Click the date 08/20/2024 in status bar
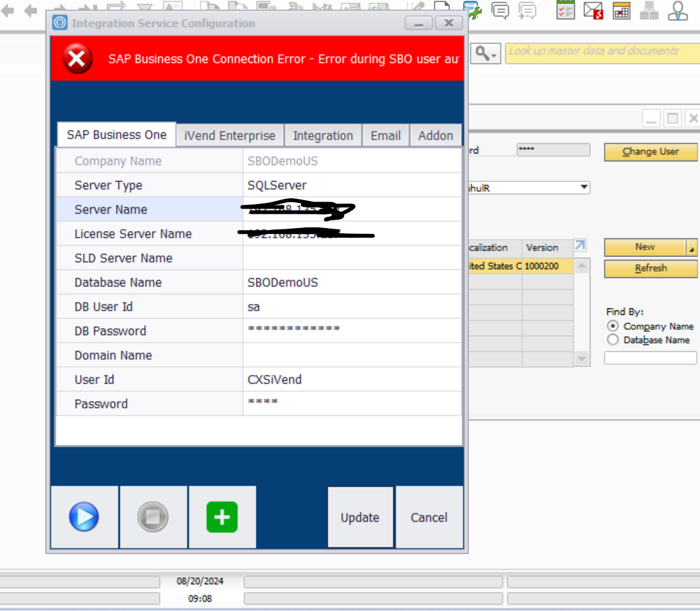This screenshot has height=611, width=700. 200,581
